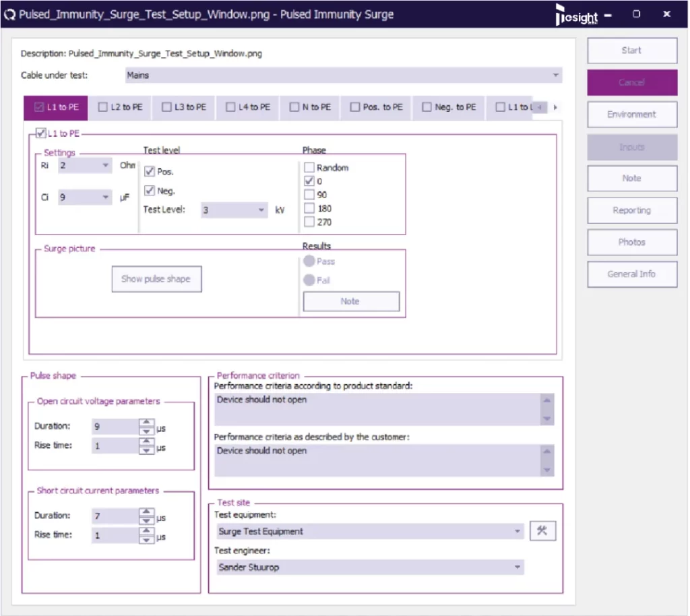Switch to the N to PE tab
The image size is (690, 616).
(x=311, y=107)
